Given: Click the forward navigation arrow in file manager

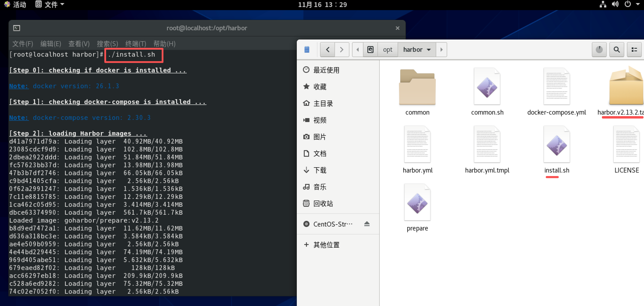Looking at the screenshot, I should [342, 50].
